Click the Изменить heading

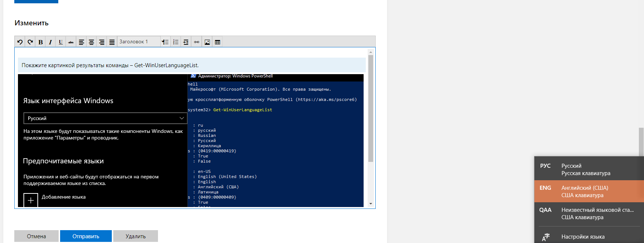(32, 23)
